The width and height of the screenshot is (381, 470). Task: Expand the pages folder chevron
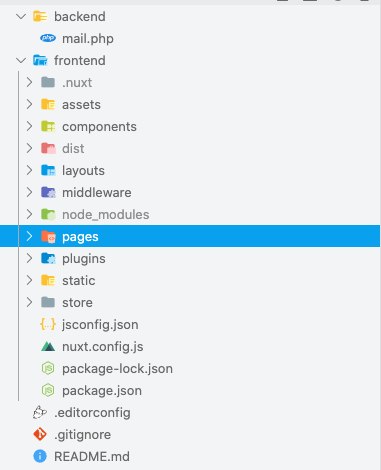click(x=29, y=236)
